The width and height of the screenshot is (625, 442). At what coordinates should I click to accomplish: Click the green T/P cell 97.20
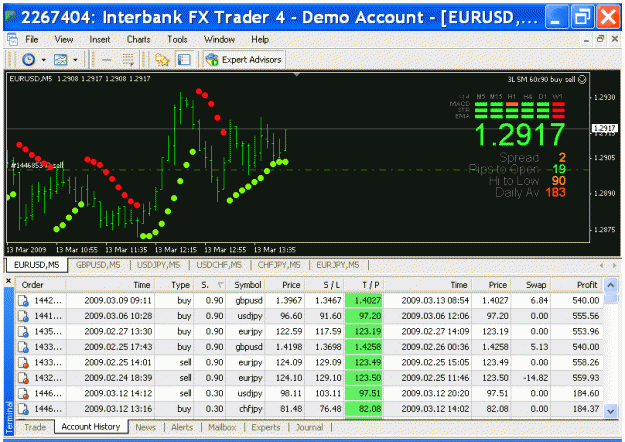[364, 316]
